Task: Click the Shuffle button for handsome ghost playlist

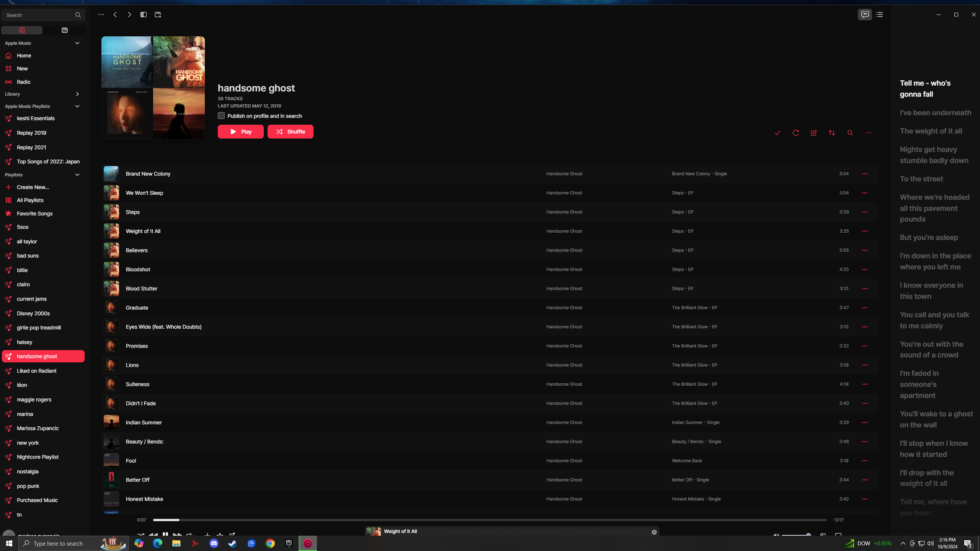Action: pyautogui.click(x=290, y=131)
